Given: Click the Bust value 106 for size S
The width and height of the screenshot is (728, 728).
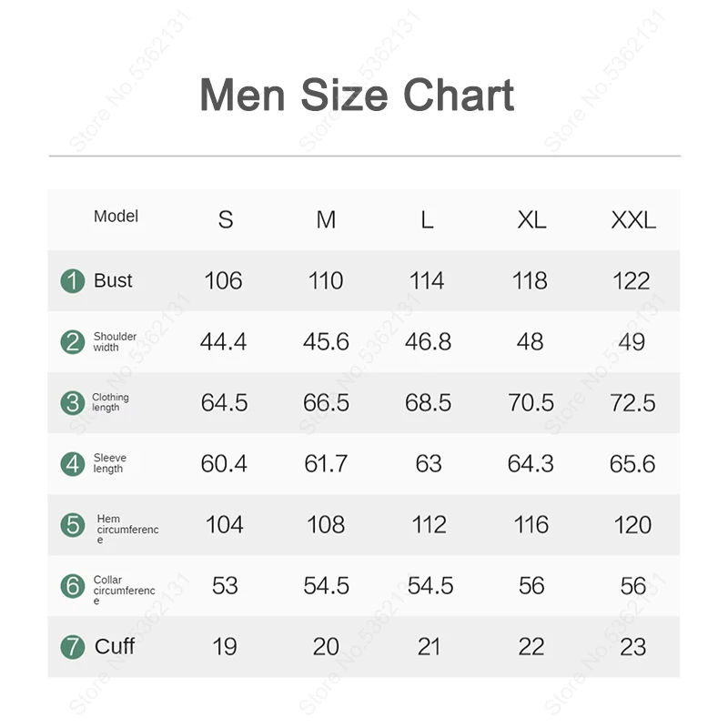Looking at the screenshot, I should pyautogui.click(x=224, y=281).
